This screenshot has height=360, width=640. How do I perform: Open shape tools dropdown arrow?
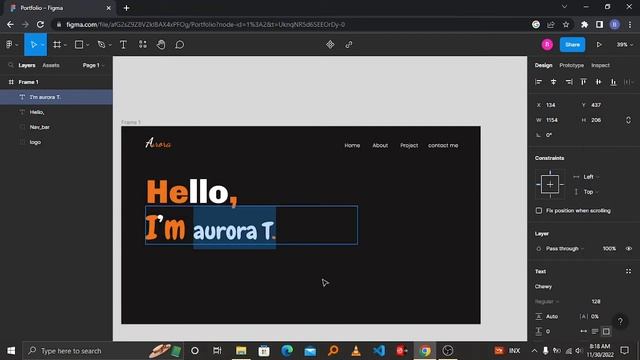coord(87,45)
